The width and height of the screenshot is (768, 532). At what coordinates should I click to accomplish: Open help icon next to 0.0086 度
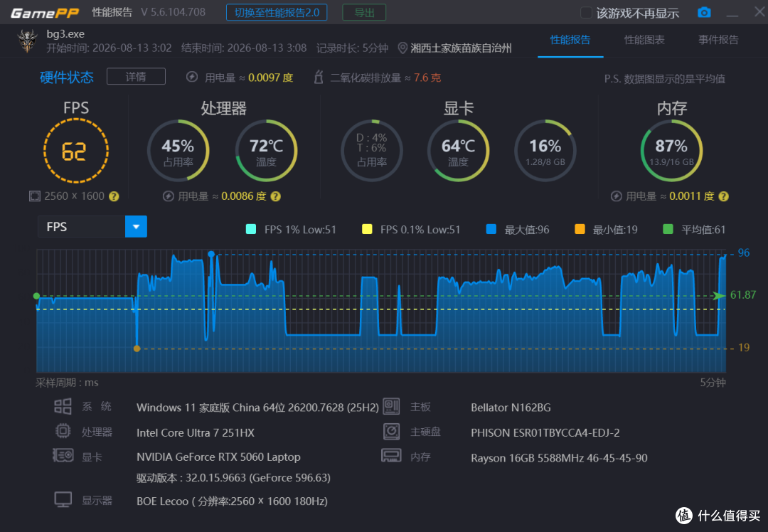pos(276,196)
